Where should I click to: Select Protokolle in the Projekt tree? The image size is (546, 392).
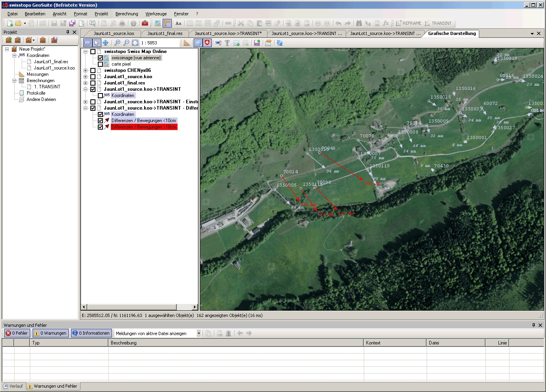point(36,93)
